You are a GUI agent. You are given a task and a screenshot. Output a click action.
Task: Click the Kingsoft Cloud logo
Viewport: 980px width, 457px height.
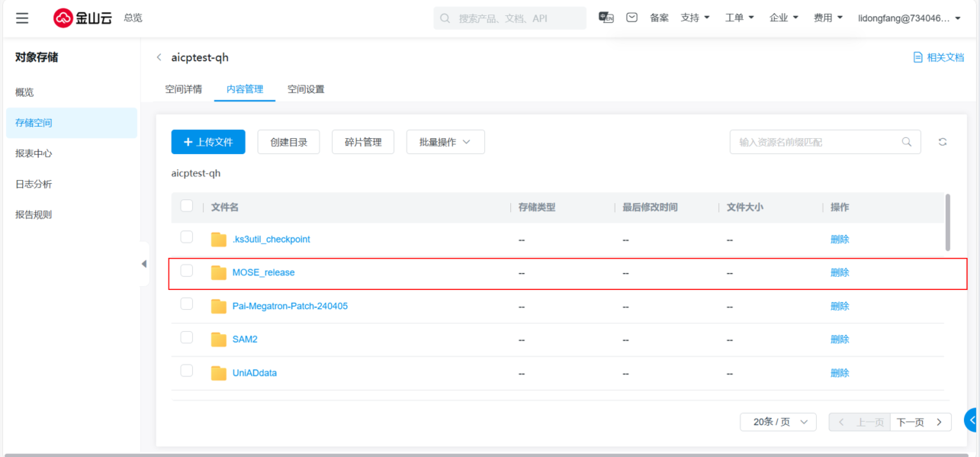pyautogui.click(x=82, y=18)
